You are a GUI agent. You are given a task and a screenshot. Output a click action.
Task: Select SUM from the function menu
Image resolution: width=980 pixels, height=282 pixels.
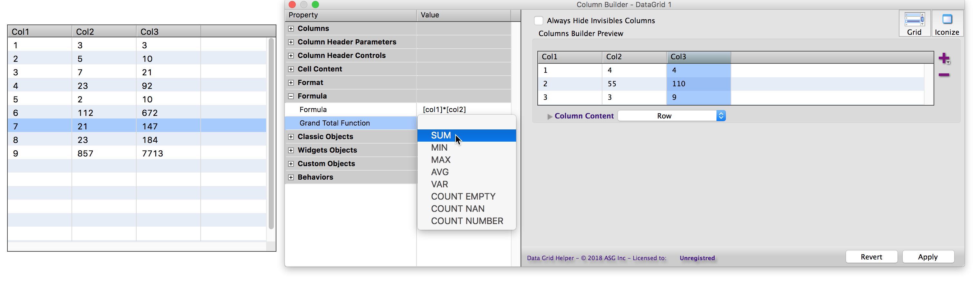click(440, 135)
